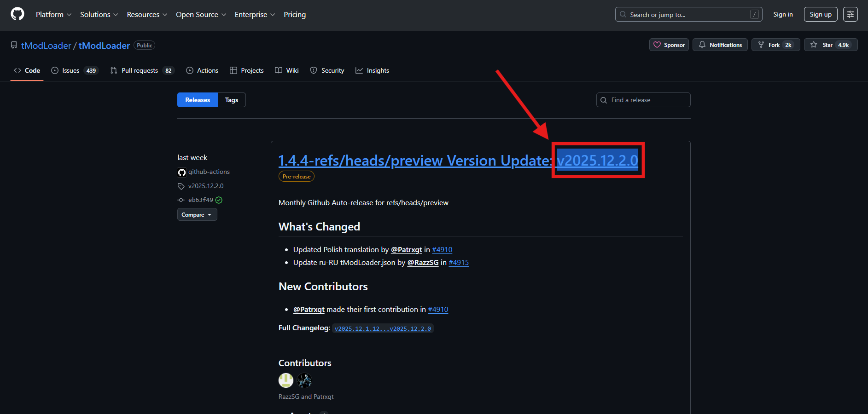Click the Fork count 2k
The image size is (868, 414).
(x=788, y=45)
